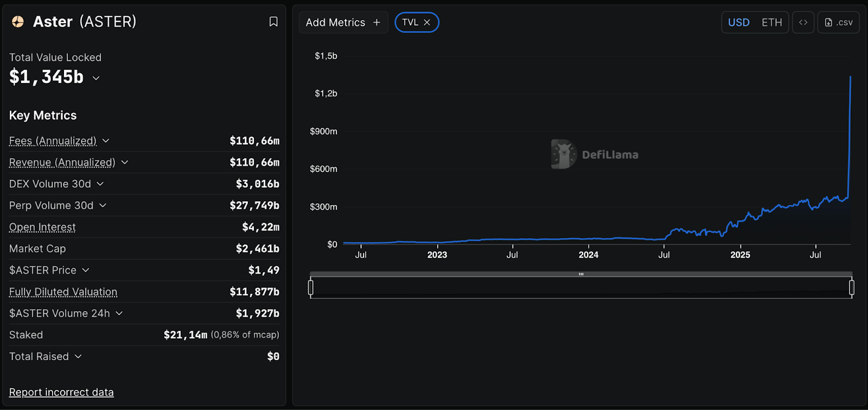Expand the Total Value Locked breakdown chevron
Image resolution: width=868 pixels, height=410 pixels.
coord(96,78)
